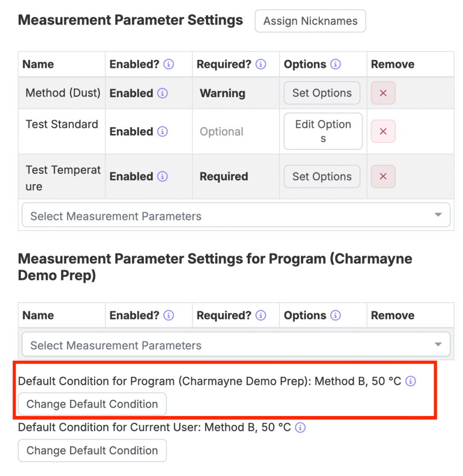
Task: Open Program's Select Measurement Parameters dropdown
Action: click(236, 344)
